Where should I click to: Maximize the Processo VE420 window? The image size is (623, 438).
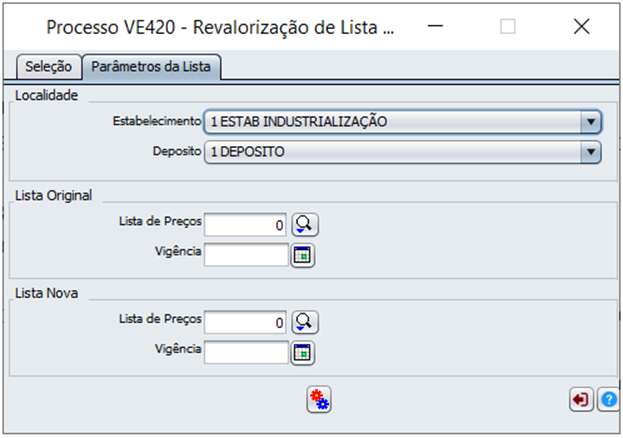(x=508, y=27)
